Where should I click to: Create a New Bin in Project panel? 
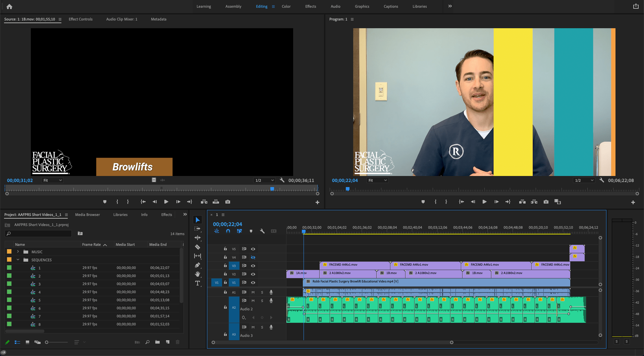[x=157, y=342]
